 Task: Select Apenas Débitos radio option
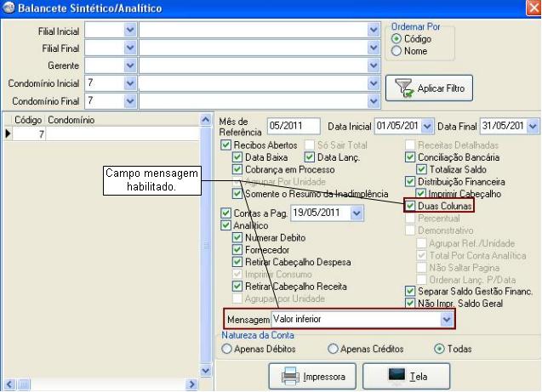pos(226,349)
